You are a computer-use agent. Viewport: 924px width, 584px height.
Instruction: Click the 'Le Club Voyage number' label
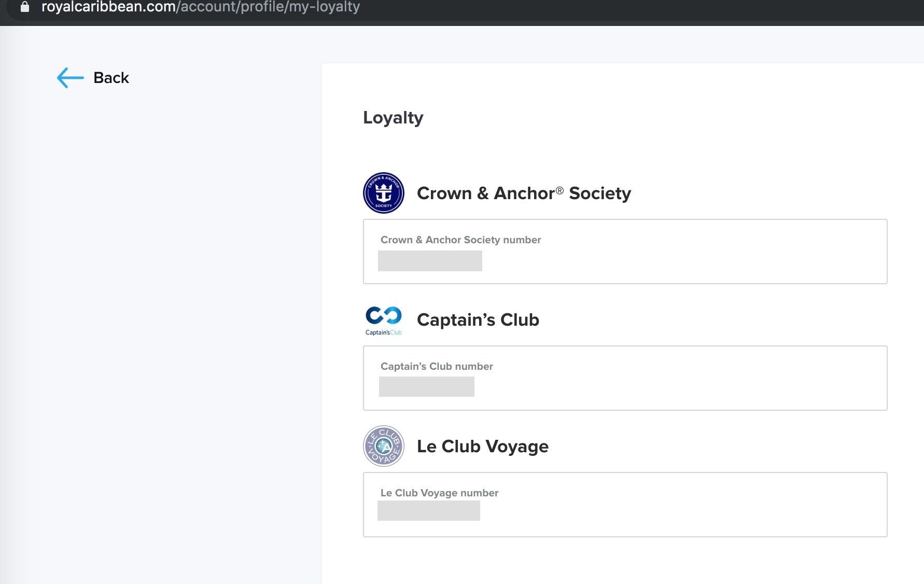439,493
